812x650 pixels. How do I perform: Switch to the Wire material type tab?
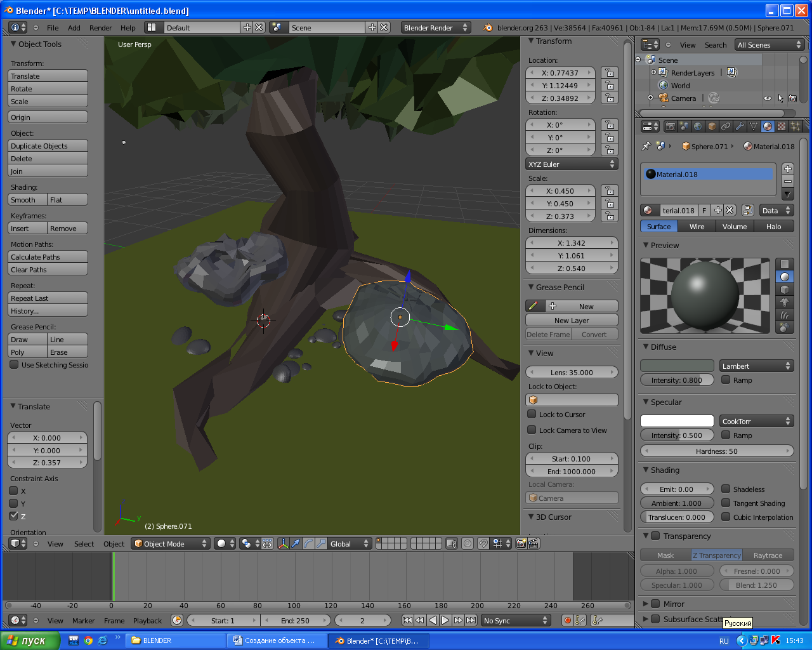click(x=697, y=226)
